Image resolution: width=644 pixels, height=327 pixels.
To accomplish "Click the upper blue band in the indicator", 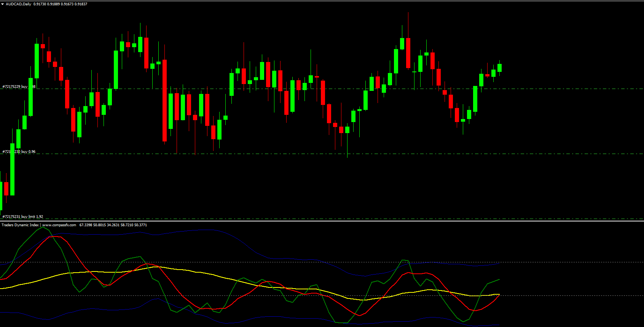I will tap(114, 234).
